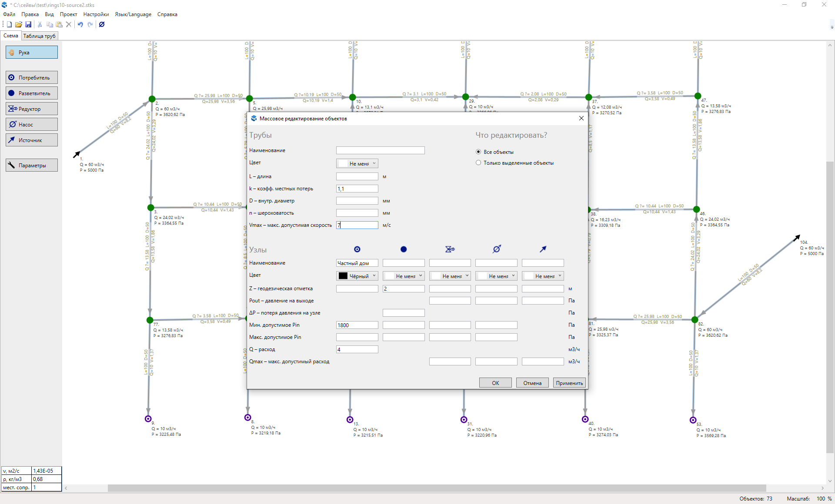This screenshot has height=504, width=835.
Task: Open the Параметры panel button
Action: (x=32, y=165)
